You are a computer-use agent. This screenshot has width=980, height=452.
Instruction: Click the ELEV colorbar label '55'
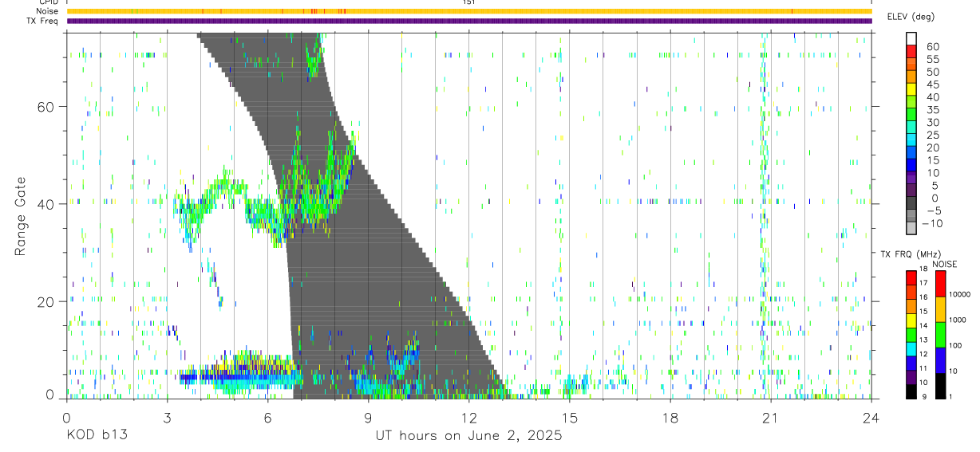[x=932, y=59]
